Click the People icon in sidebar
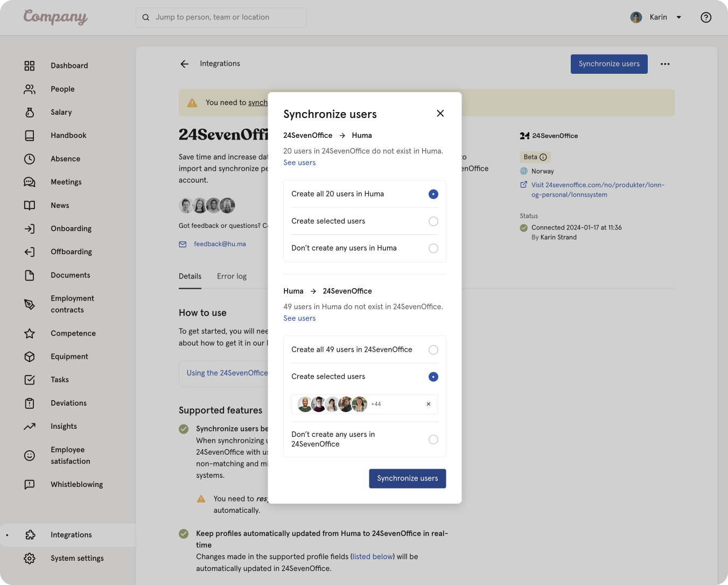This screenshot has height=585, width=728. tap(30, 89)
